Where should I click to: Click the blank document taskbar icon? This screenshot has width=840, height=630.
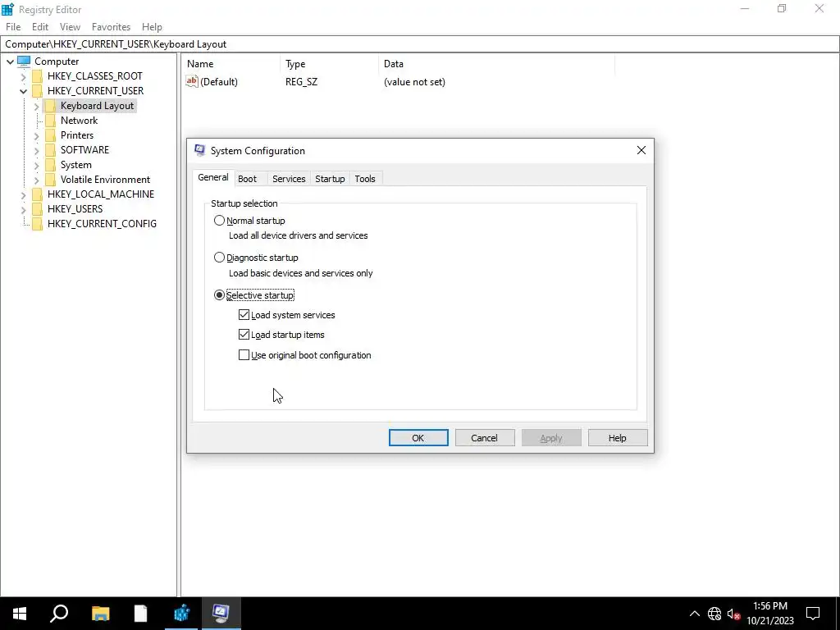pos(140,614)
